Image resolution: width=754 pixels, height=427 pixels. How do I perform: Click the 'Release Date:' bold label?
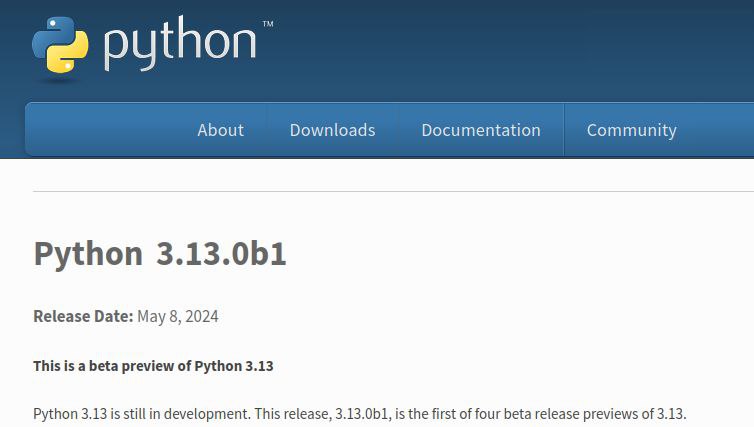click(x=83, y=317)
